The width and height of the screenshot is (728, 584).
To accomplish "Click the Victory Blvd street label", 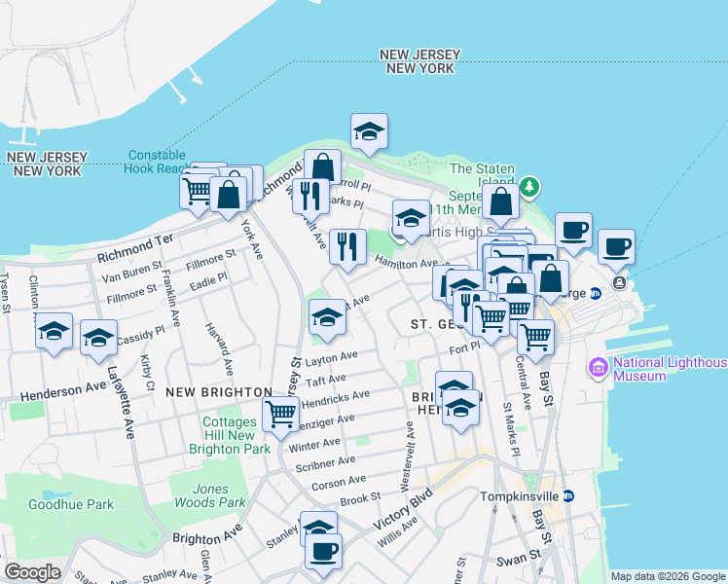I will point(403,509).
